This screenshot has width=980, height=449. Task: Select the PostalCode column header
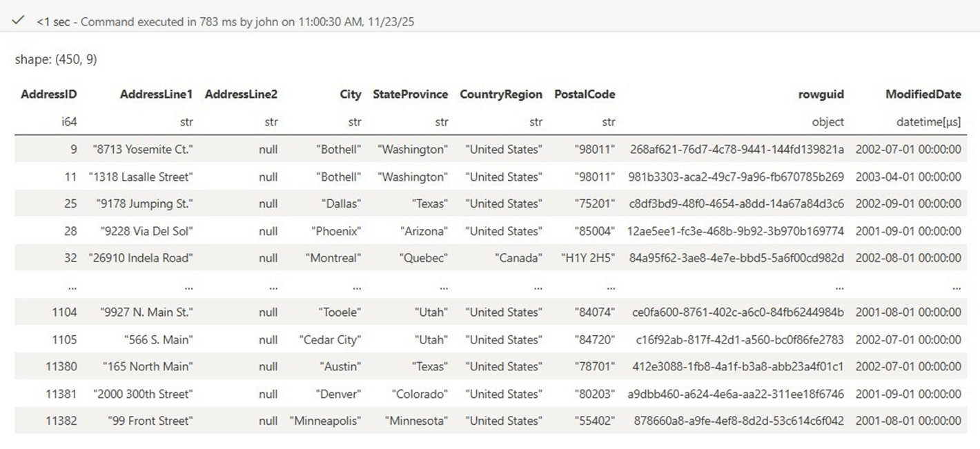pos(584,94)
